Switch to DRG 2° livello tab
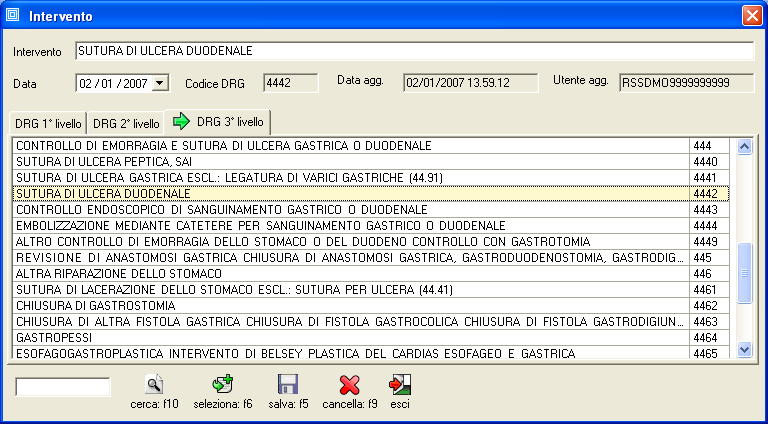Screen dimensions: 768x424 coord(126,124)
